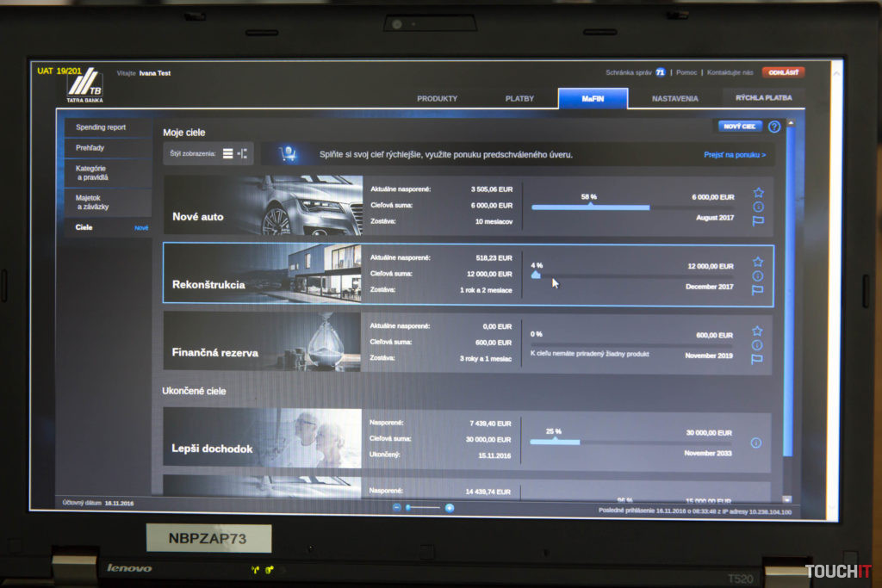882x588 pixels.
Task: Open the Pomoc link
Action: pyautogui.click(x=686, y=72)
